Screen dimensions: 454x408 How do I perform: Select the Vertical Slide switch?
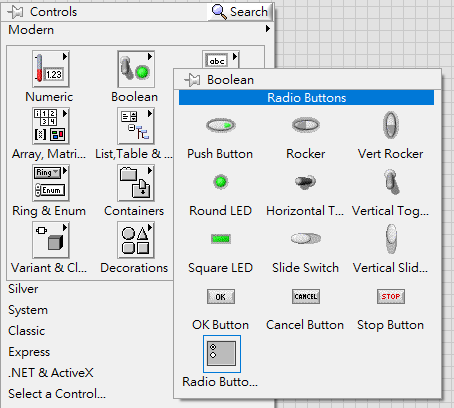(391, 239)
